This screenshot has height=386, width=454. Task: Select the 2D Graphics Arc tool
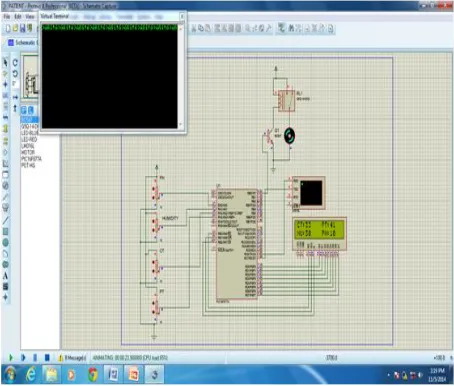5,254
